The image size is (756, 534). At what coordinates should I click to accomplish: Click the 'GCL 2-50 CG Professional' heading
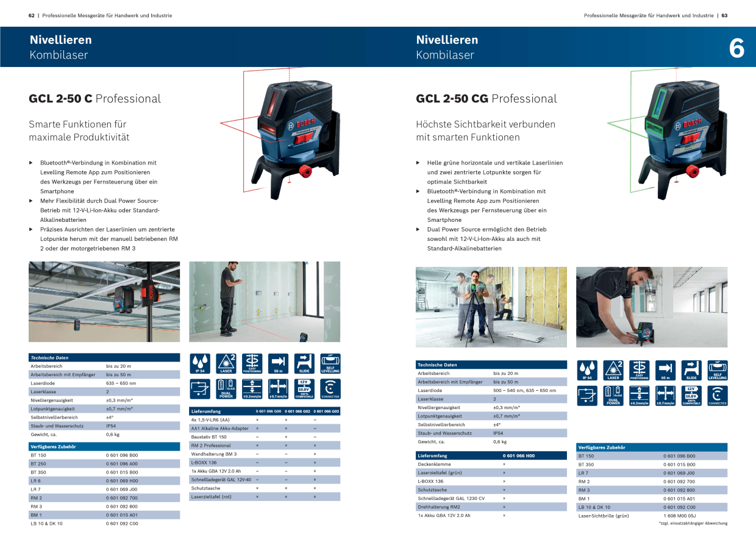click(x=487, y=99)
